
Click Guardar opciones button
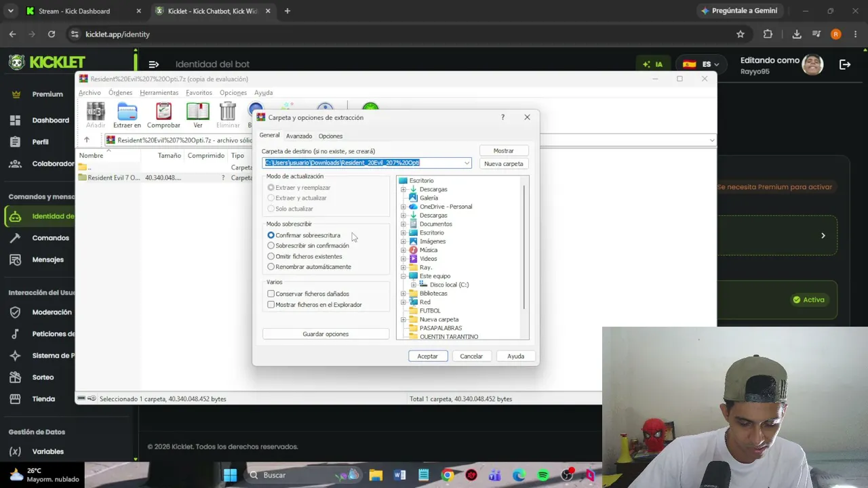point(325,334)
